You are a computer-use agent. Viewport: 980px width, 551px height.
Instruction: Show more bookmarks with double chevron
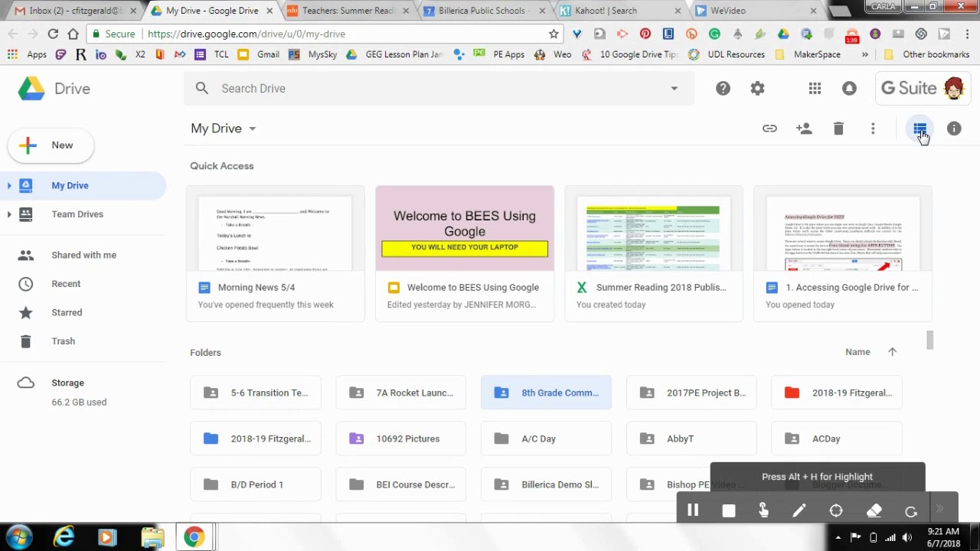(x=865, y=54)
